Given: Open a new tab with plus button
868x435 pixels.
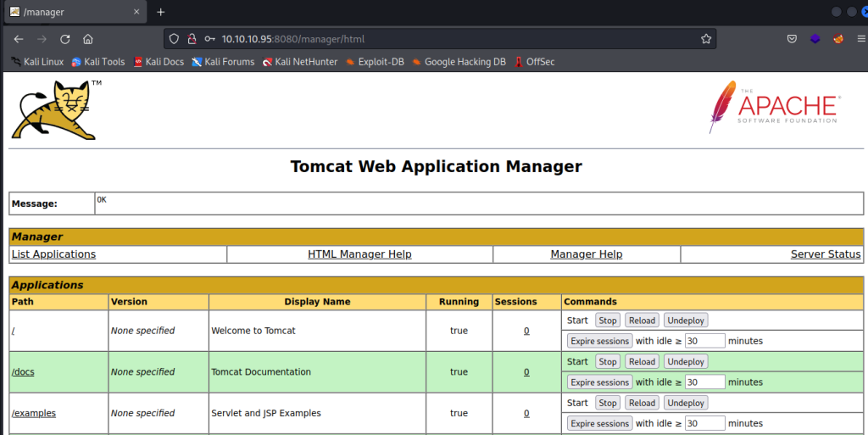Looking at the screenshot, I should point(160,12).
